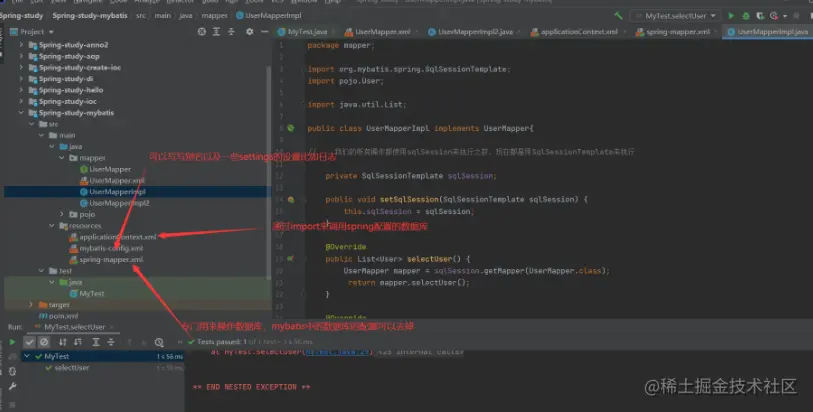Click the UserMapperImpl breadcrumb
This screenshot has width=813, height=412.
click(269, 16)
